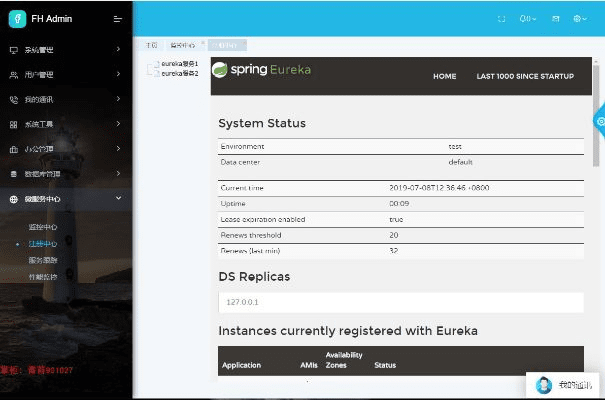
Task: Open 服务跟踪 in the sidebar submenu
Action: [42, 259]
